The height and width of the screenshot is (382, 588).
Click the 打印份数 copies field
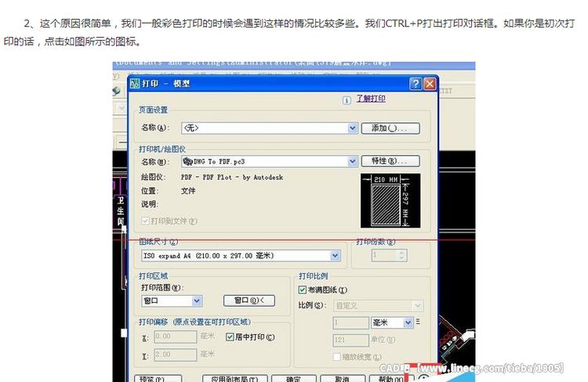point(384,256)
